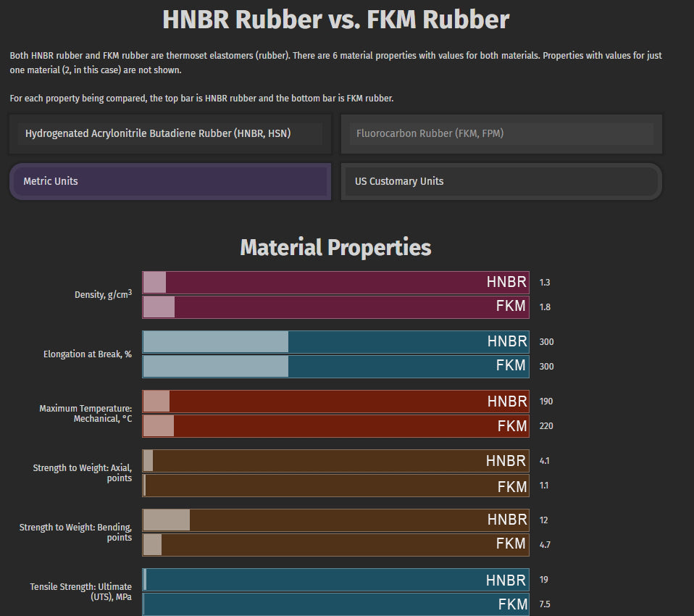Click the HNBR density bar
The width and height of the screenshot is (694, 616).
click(x=335, y=283)
